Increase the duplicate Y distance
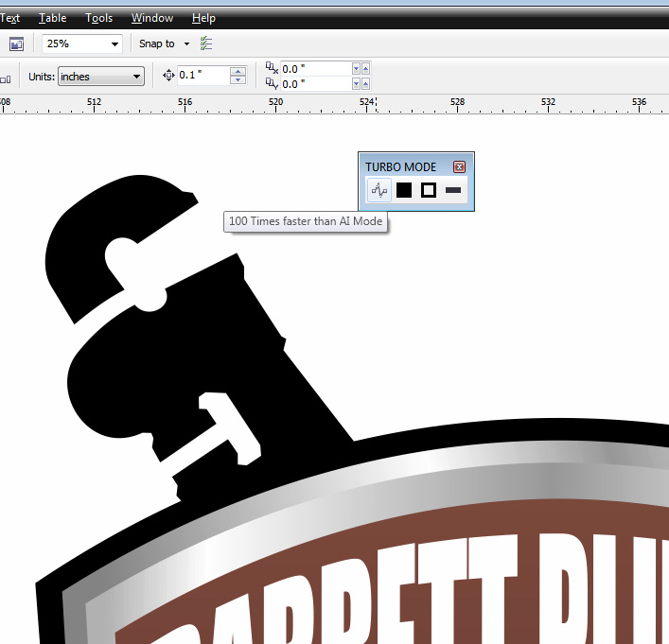Image resolution: width=669 pixels, height=644 pixels. [x=365, y=84]
